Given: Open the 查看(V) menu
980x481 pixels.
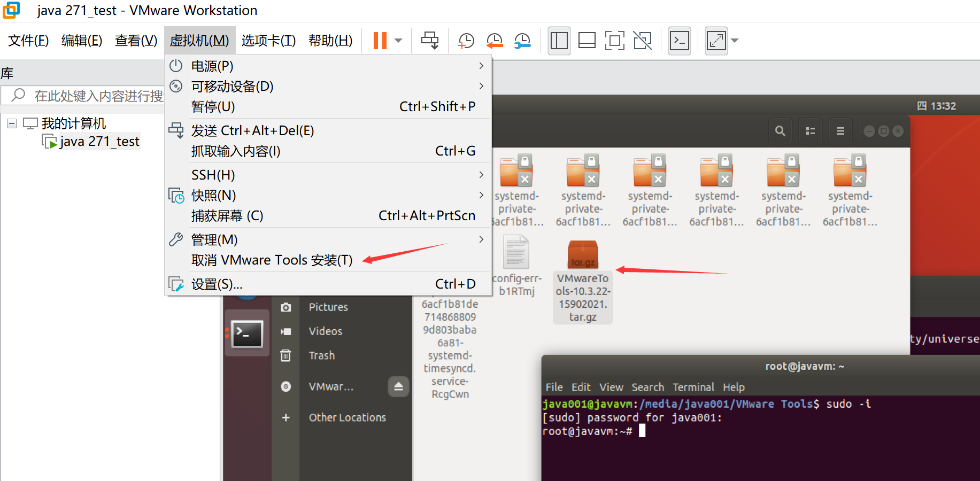Looking at the screenshot, I should pyautogui.click(x=136, y=41).
